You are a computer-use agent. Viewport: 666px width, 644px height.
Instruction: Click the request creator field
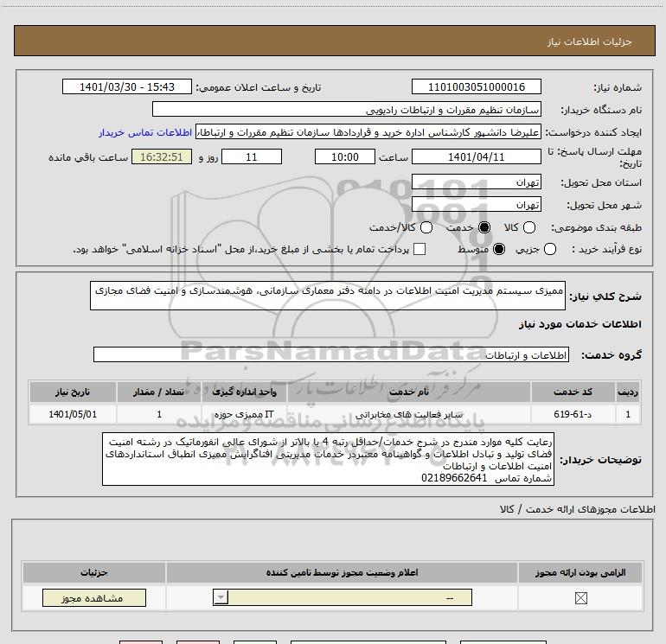368,132
